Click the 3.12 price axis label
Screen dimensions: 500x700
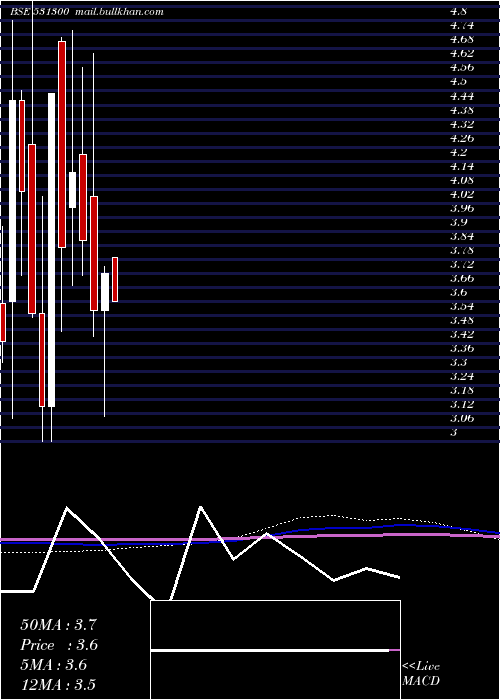[462, 404]
